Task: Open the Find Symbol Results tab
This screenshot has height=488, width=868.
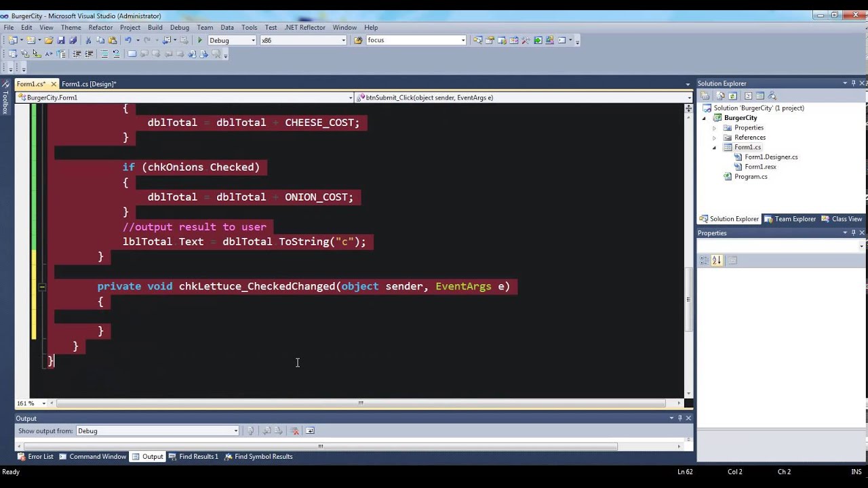Action: click(x=258, y=457)
